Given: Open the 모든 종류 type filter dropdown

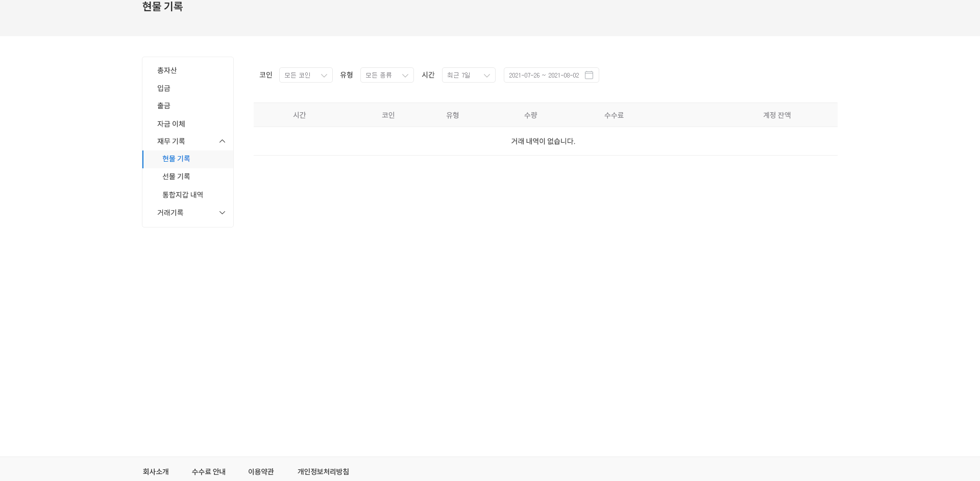Looking at the screenshot, I should [386, 75].
